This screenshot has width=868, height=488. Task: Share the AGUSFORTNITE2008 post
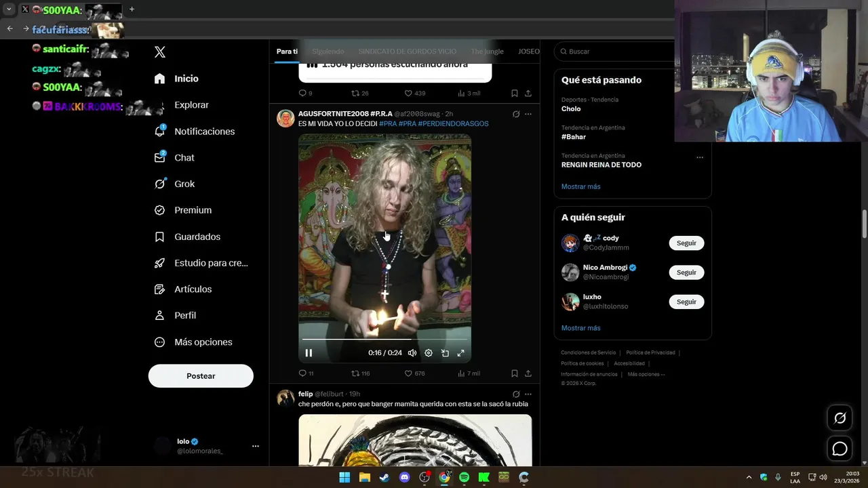pos(528,373)
